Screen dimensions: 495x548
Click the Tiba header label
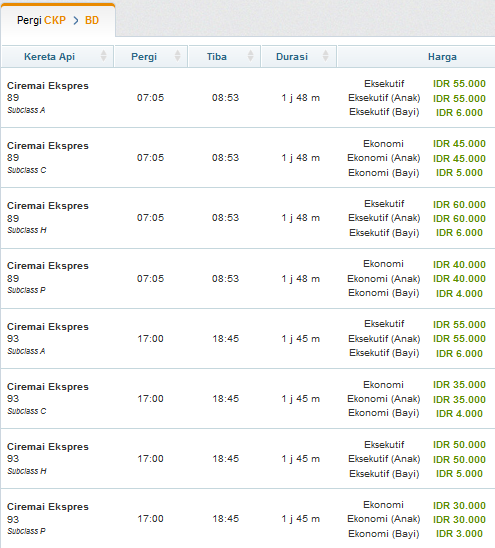click(x=217, y=57)
